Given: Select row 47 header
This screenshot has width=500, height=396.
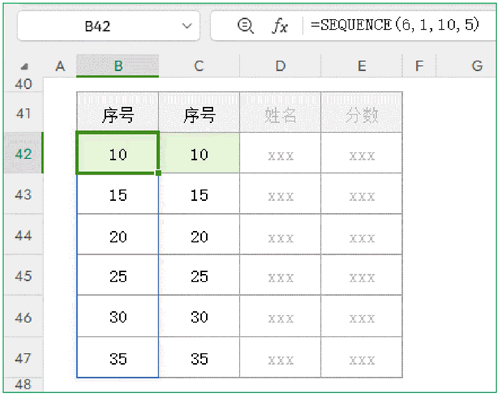Looking at the screenshot, I should click(x=23, y=358).
